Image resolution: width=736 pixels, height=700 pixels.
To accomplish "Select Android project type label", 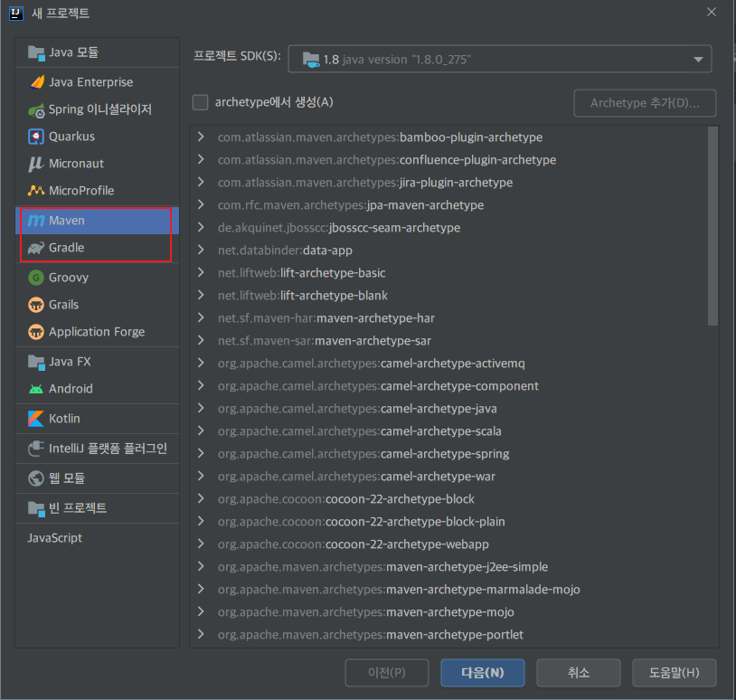I will [71, 389].
